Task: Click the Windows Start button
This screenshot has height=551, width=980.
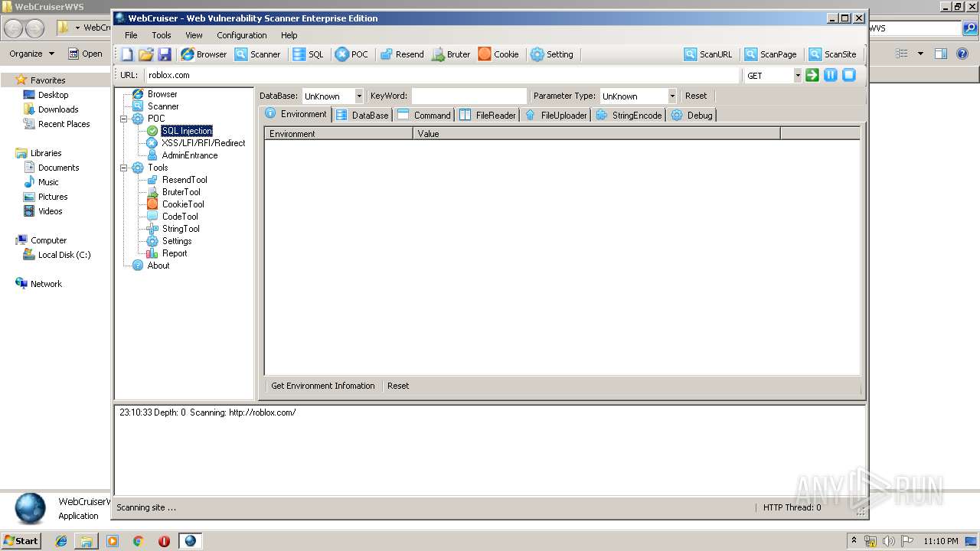Action: tap(21, 540)
